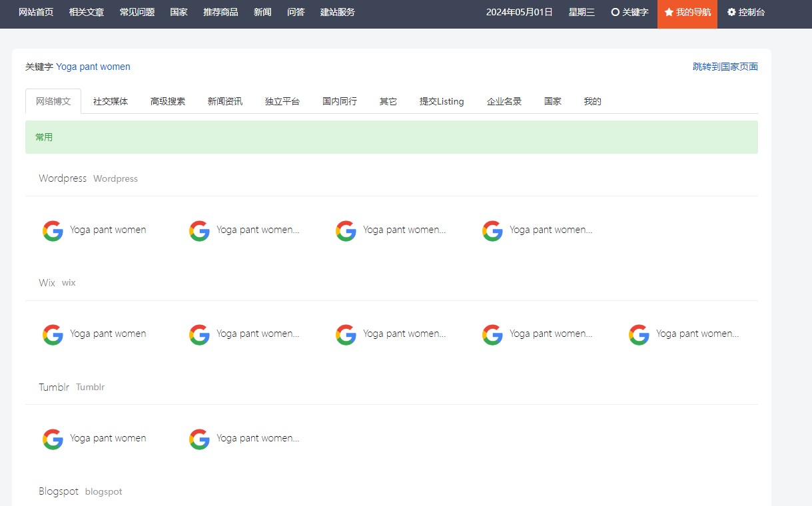The width and height of the screenshot is (812, 506).
Task: Switch to the 我的 tab
Action: tap(593, 101)
